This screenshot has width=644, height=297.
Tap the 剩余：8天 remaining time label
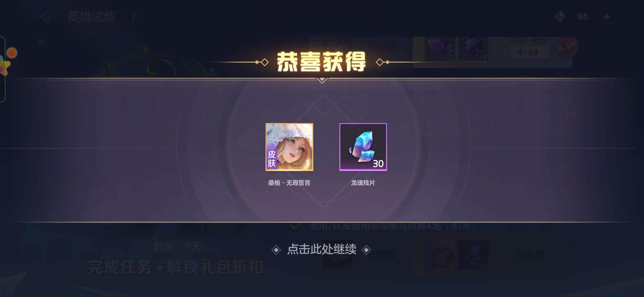coord(177,246)
